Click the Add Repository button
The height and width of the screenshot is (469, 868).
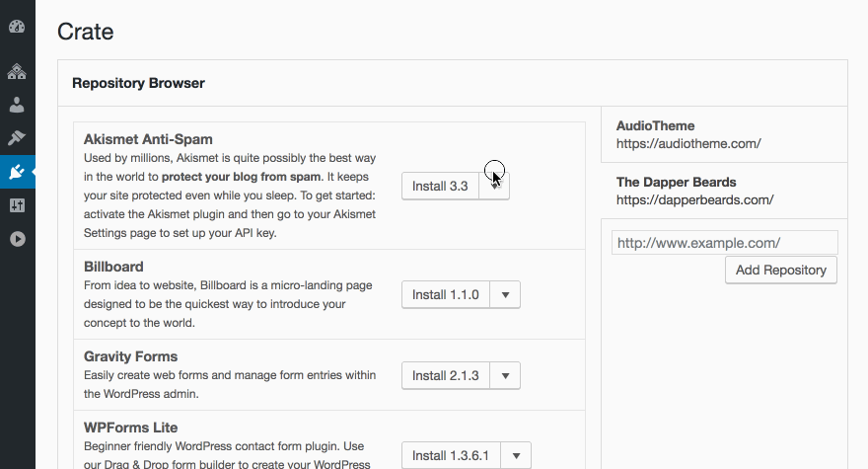[781, 270]
